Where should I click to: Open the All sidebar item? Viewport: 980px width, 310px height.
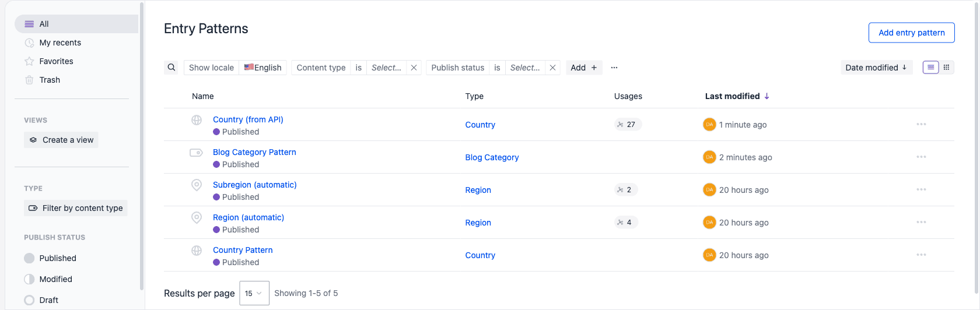76,24
